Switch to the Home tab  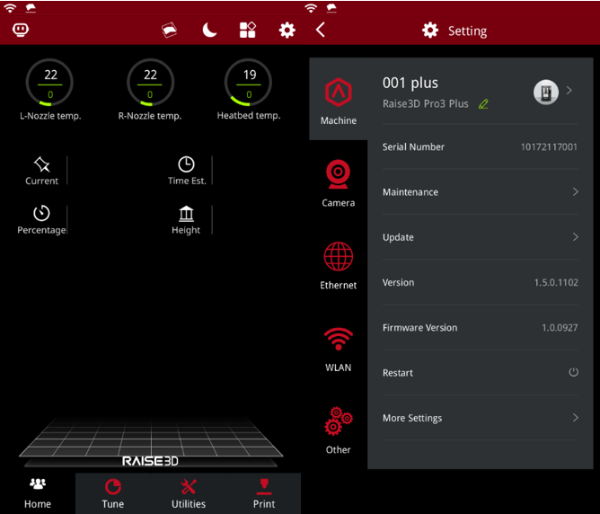click(38, 493)
